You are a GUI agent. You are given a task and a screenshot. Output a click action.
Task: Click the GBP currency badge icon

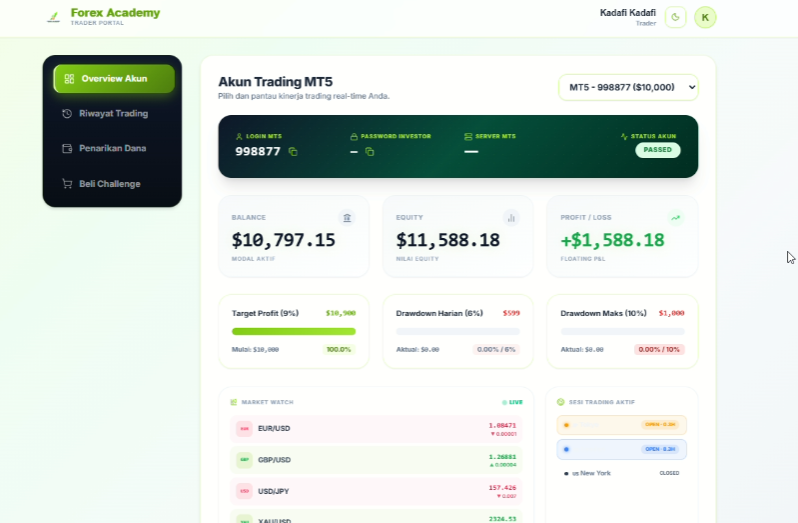[x=244, y=460]
